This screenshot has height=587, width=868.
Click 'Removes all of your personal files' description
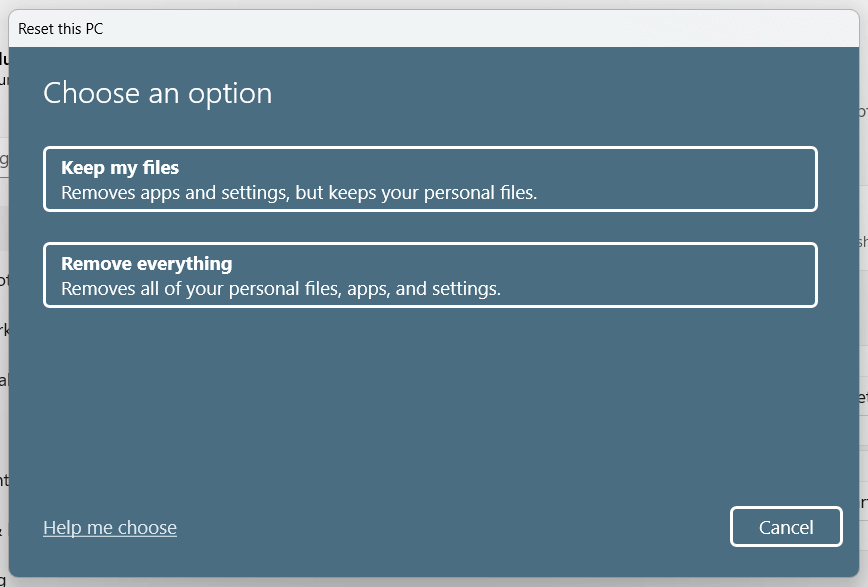281,289
